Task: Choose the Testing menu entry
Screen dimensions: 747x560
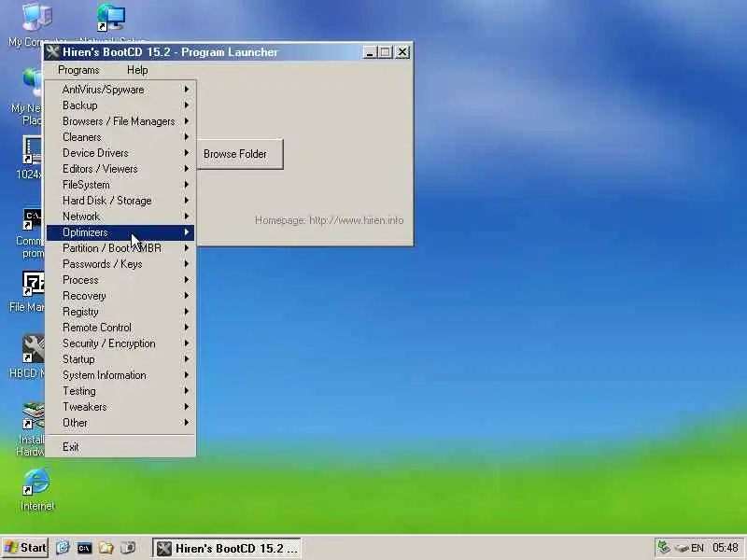Action: pyautogui.click(x=120, y=391)
